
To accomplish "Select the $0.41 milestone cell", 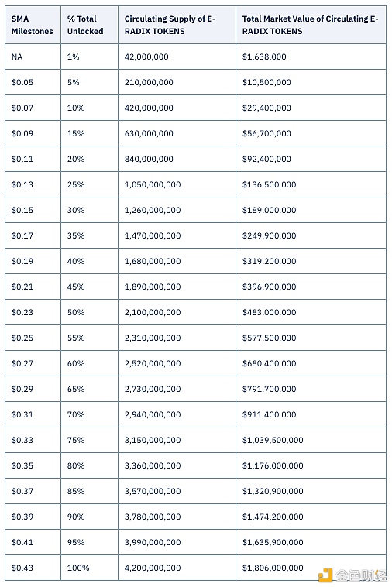I will pyautogui.click(x=33, y=542).
